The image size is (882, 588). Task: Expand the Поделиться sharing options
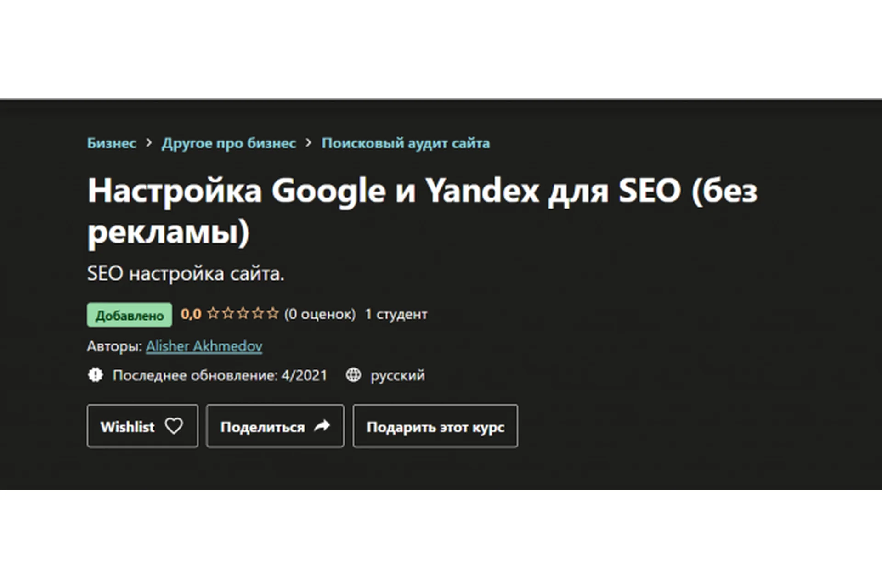tap(275, 426)
